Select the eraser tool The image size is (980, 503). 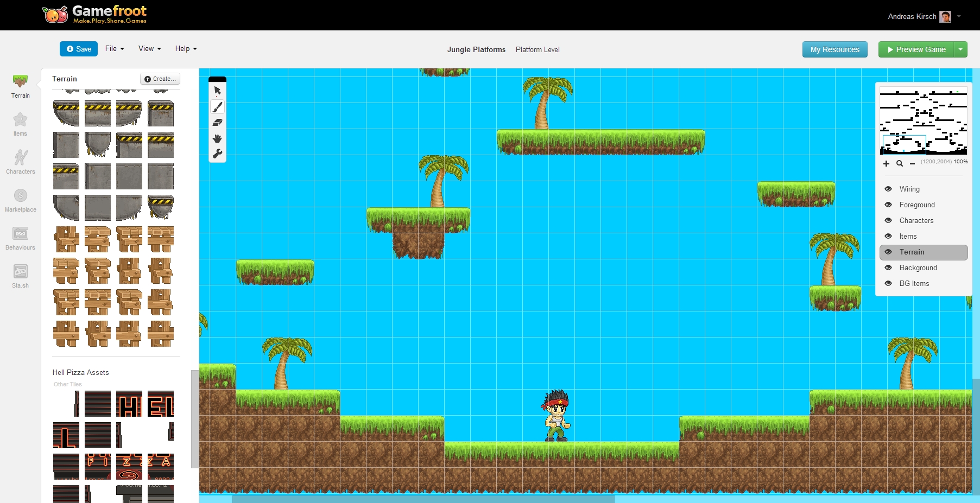217,123
